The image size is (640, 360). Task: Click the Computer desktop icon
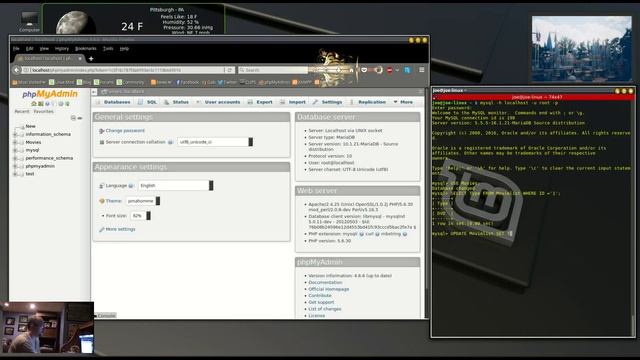pos(29,22)
